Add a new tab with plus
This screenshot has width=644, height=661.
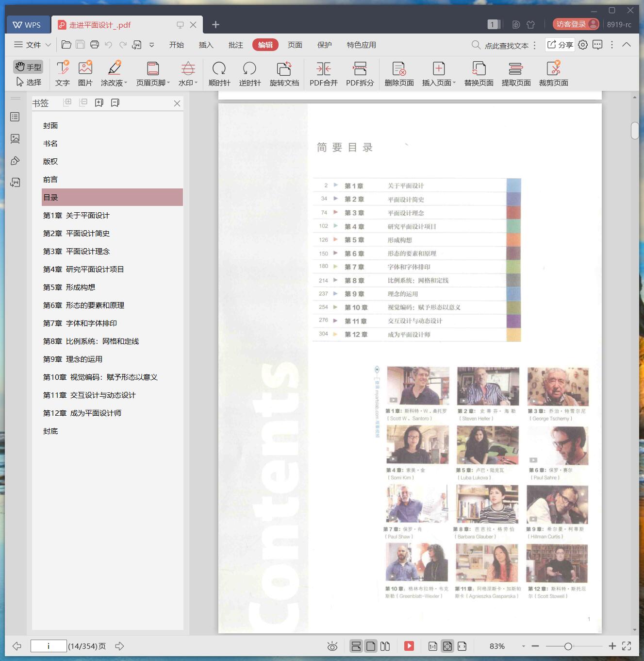pyautogui.click(x=216, y=24)
